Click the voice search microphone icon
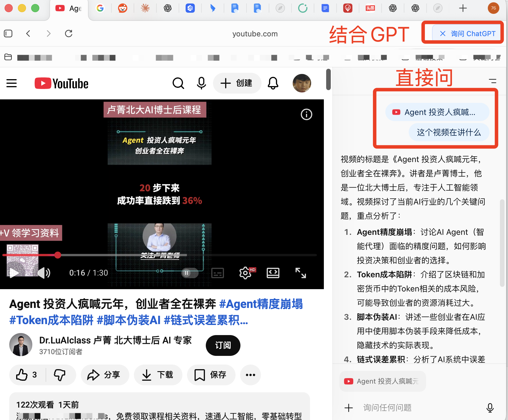Screen dimensions: 508x420 click(x=201, y=83)
